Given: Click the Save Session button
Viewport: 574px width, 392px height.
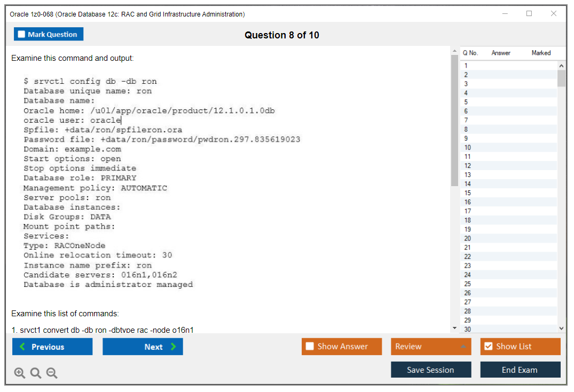Looking at the screenshot, I should pyautogui.click(x=431, y=370).
